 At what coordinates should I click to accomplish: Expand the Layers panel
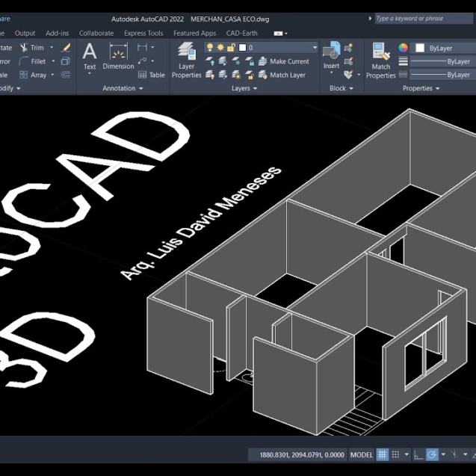pos(244,88)
